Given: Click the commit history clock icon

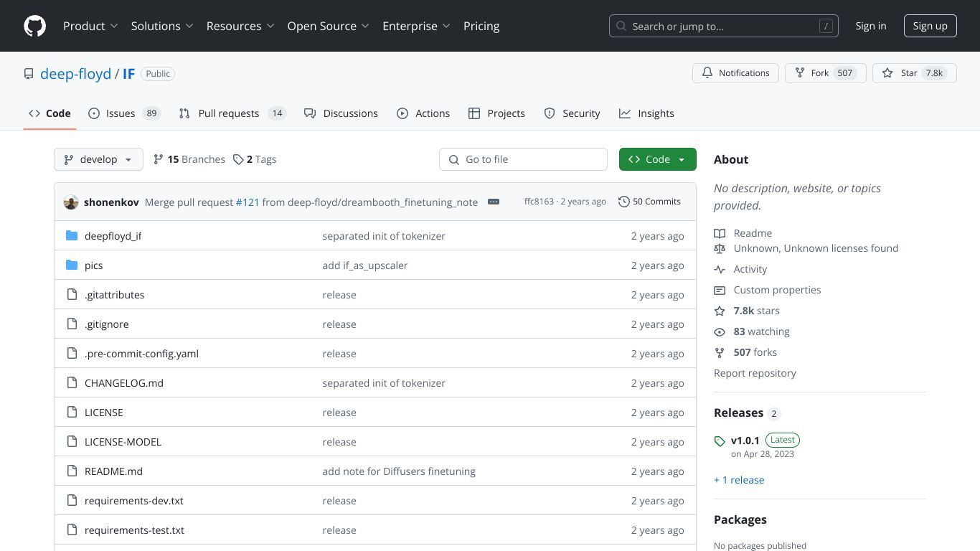Looking at the screenshot, I should point(624,202).
